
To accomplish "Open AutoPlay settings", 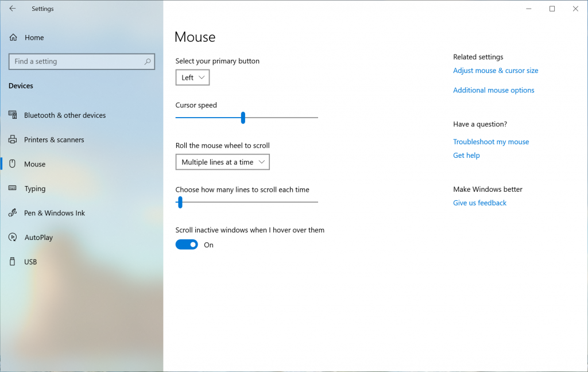I will pos(40,237).
